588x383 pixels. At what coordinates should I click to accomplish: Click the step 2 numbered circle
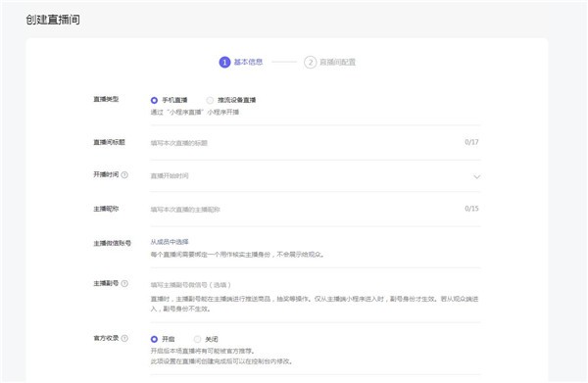click(x=310, y=63)
